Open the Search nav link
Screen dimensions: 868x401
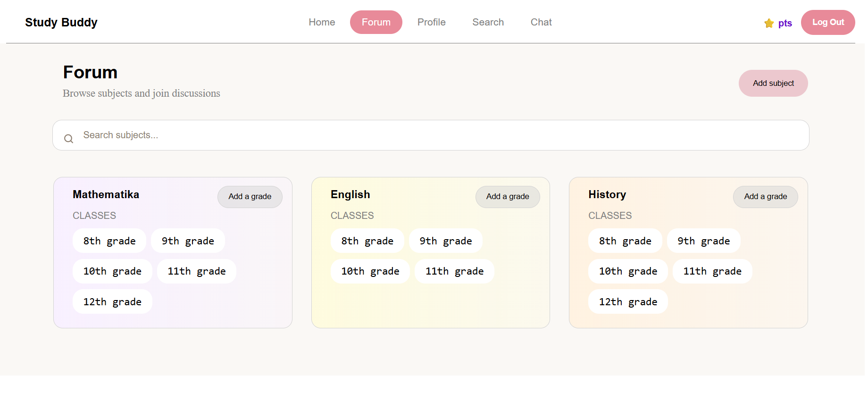point(488,22)
